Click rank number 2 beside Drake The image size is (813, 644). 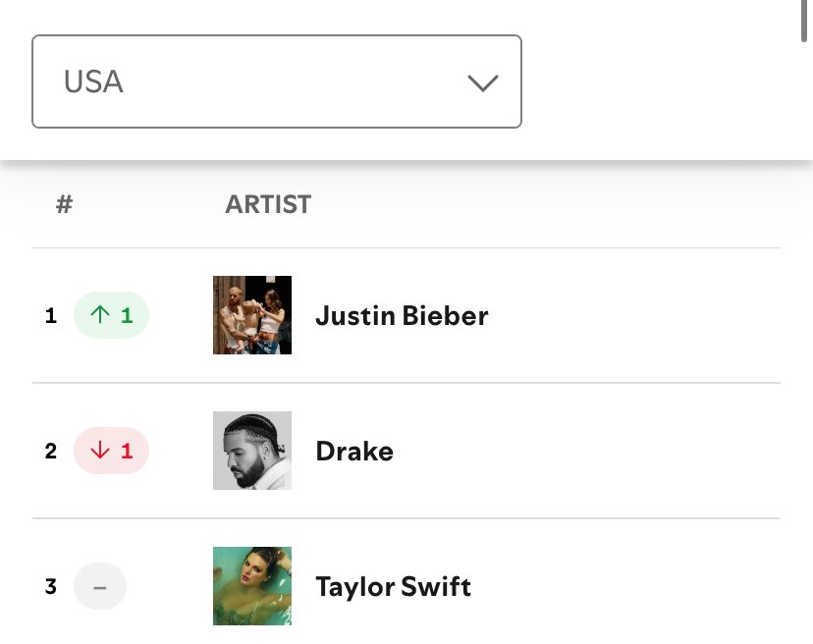(x=51, y=452)
